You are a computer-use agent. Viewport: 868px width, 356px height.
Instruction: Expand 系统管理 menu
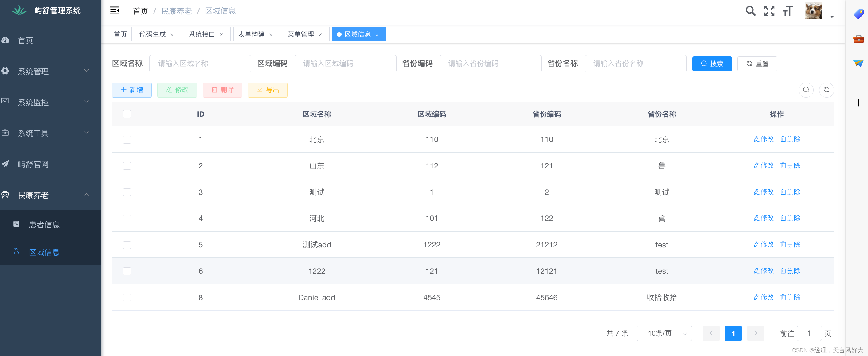[x=50, y=71]
